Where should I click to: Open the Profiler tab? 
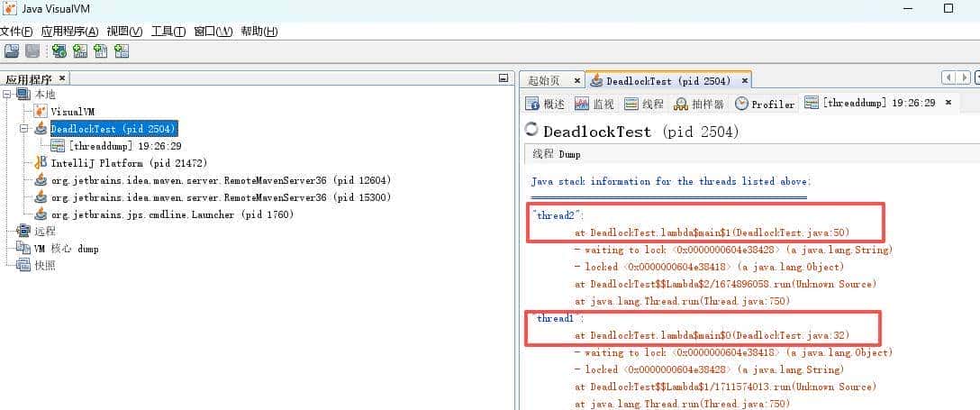(x=765, y=105)
